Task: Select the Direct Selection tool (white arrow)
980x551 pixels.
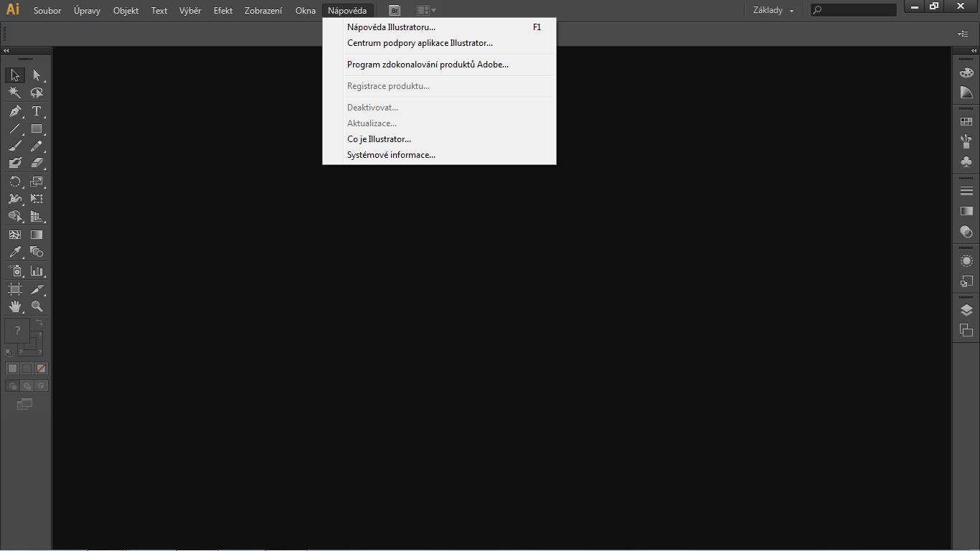Action: 37,75
